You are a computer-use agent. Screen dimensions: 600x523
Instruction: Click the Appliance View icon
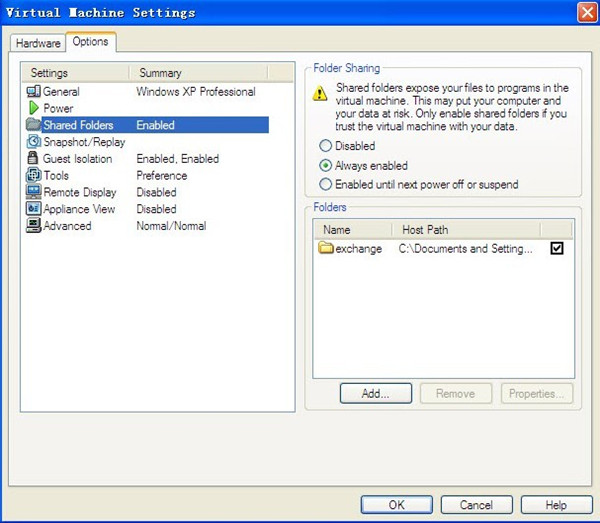[x=34, y=209]
